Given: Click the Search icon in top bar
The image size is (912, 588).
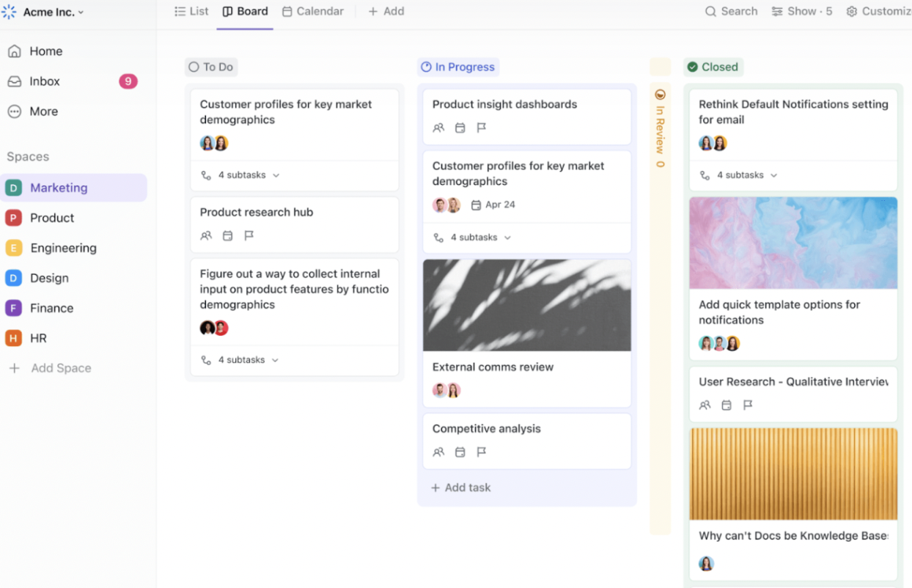Looking at the screenshot, I should pos(710,12).
